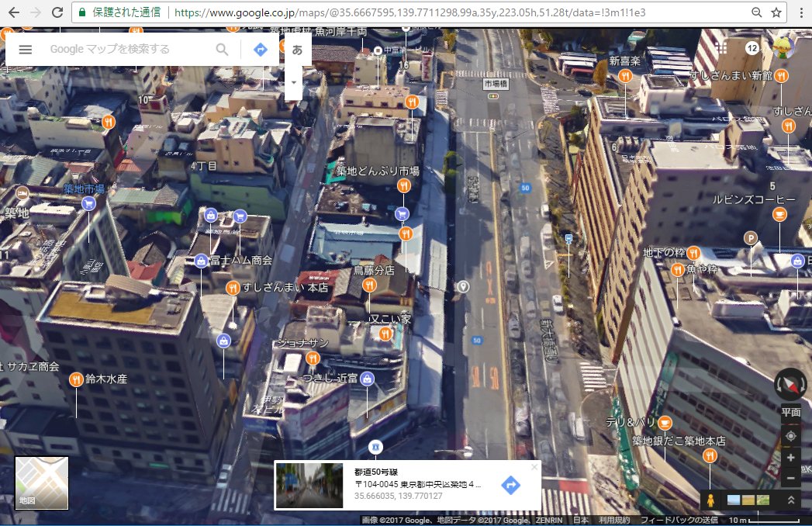Click the 地下の粋 restaurant marker

pyautogui.click(x=693, y=253)
